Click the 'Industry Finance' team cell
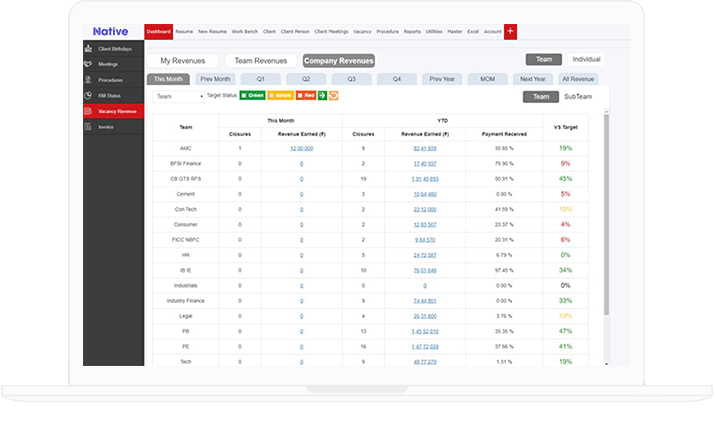Viewport: 715px width, 430px height. 186,301
